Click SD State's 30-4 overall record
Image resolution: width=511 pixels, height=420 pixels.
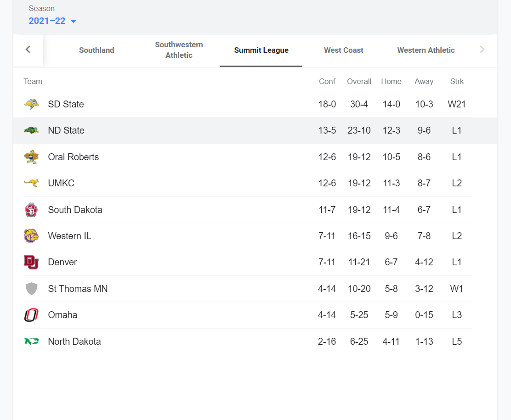click(x=359, y=104)
